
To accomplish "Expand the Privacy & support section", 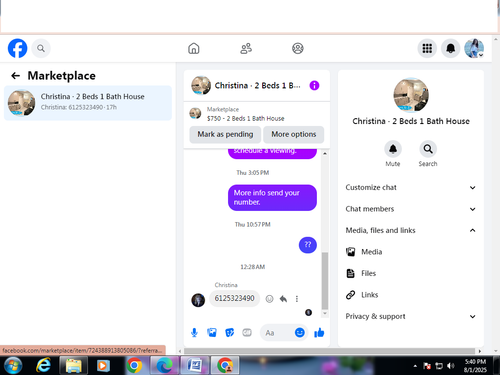I will pyautogui.click(x=411, y=316).
